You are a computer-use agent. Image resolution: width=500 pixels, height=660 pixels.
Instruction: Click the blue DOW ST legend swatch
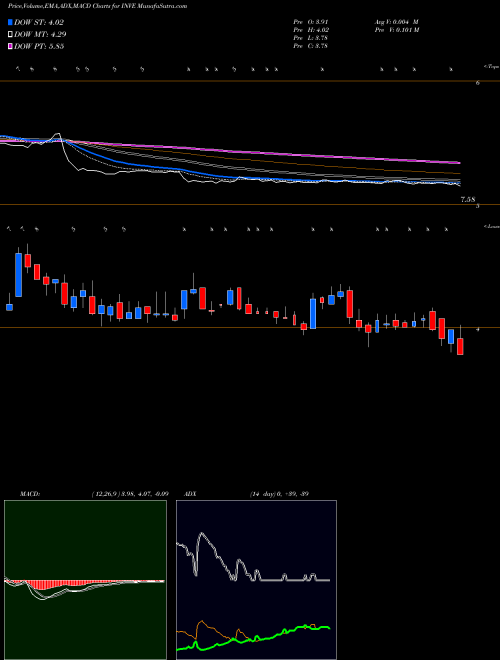tap(10, 22)
